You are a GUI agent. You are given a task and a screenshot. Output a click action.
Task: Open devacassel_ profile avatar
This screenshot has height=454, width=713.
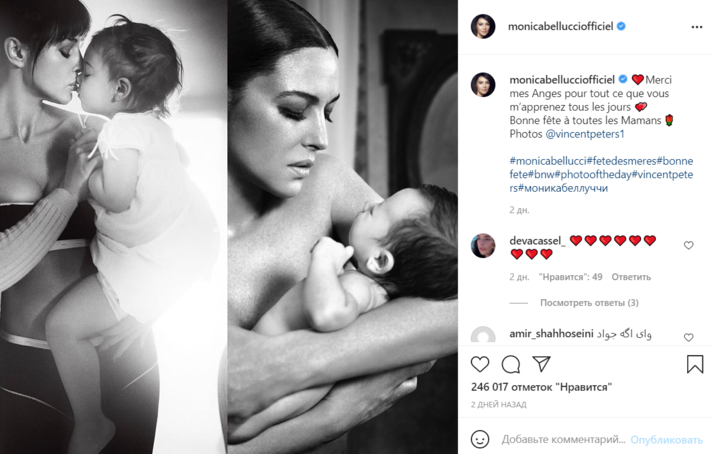tap(483, 246)
